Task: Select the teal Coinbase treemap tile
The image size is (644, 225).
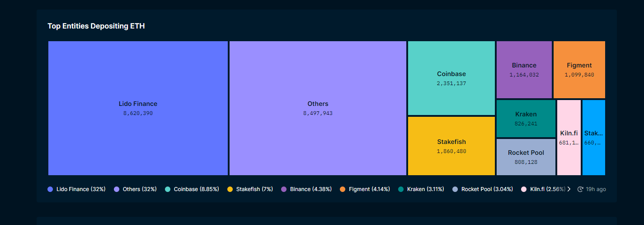Action: [451, 78]
